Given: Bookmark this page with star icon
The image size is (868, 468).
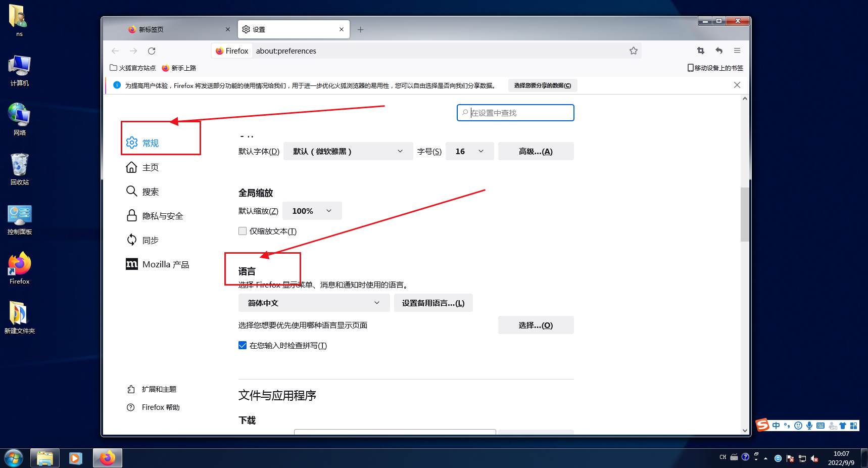Looking at the screenshot, I should 634,51.
